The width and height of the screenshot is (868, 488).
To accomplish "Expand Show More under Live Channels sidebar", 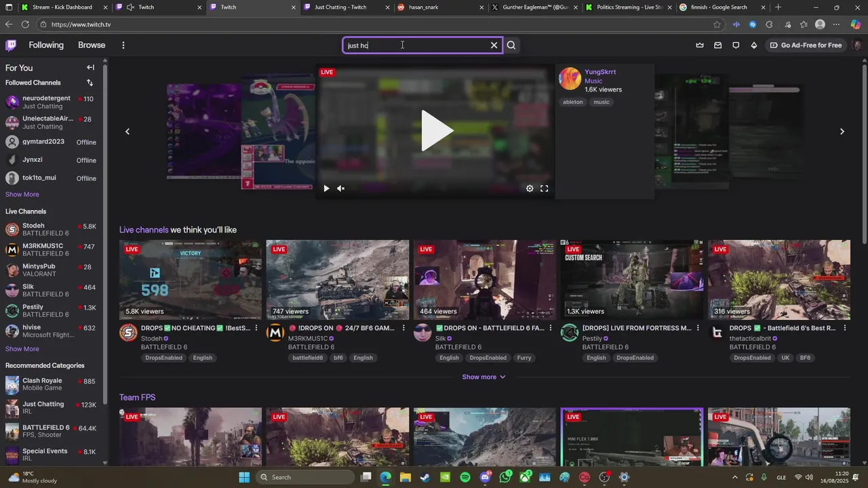I will pyautogui.click(x=22, y=349).
